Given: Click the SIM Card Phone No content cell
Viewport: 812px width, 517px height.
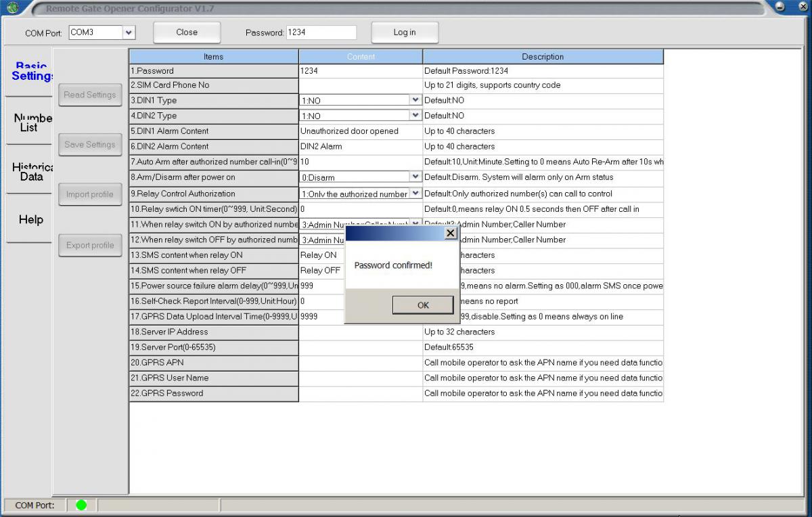Looking at the screenshot, I should (361, 85).
